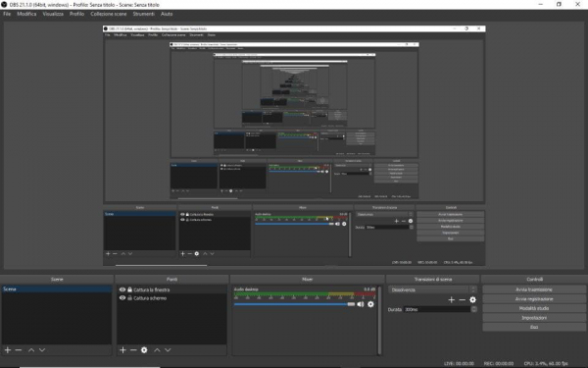Screen dimensions: 588x368
Task: Hide Cattura la finestra source eye
Action: click(x=122, y=289)
